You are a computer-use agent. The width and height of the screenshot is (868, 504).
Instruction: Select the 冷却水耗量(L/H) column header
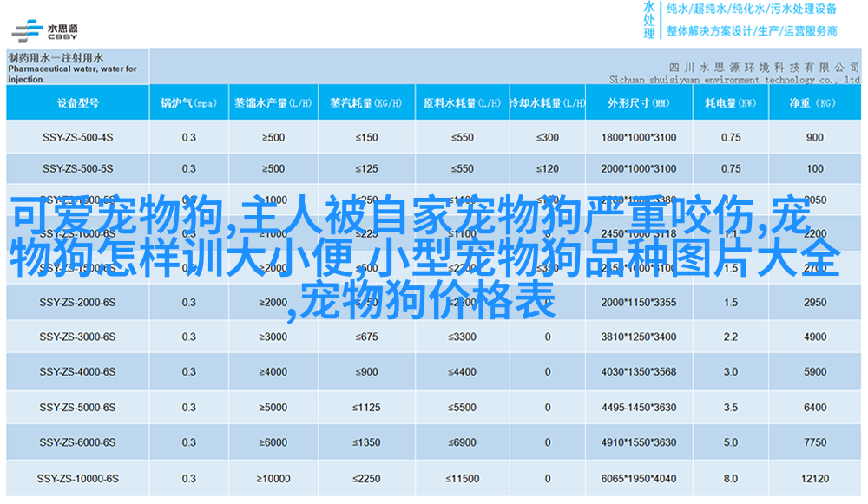click(547, 103)
